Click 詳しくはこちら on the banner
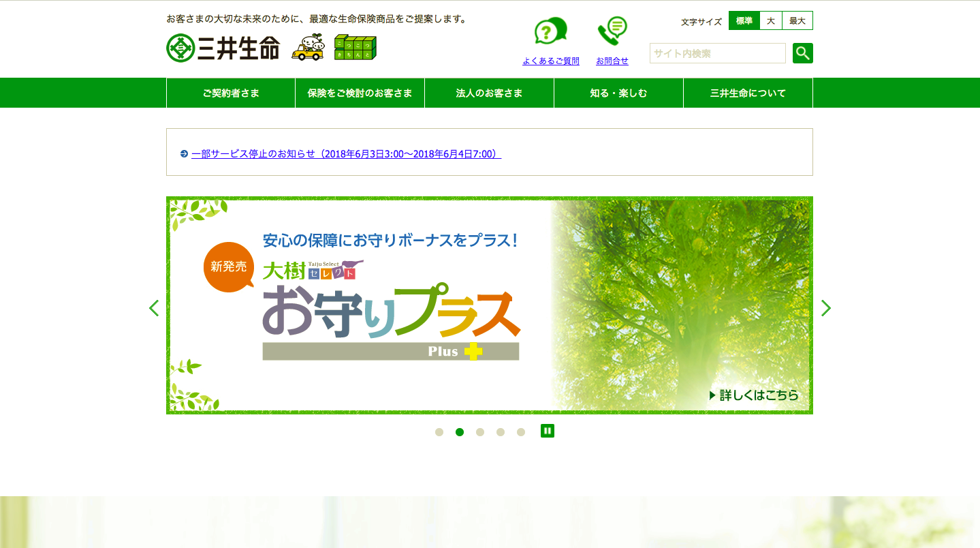The height and width of the screenshot is (548, 980). [754, 395]
